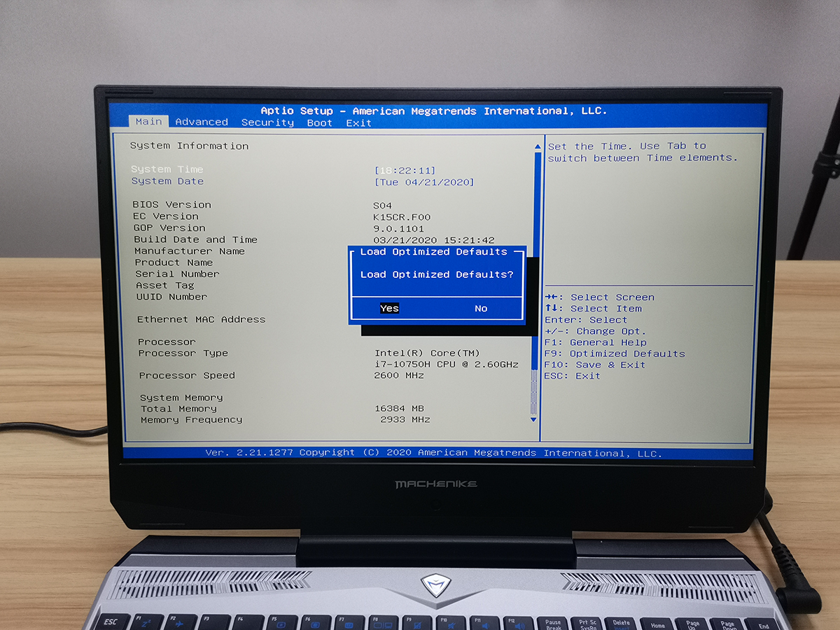
Task: Click the Build Date value 03/21/2020 15:21:42
Action: click(x=434, y=240)
